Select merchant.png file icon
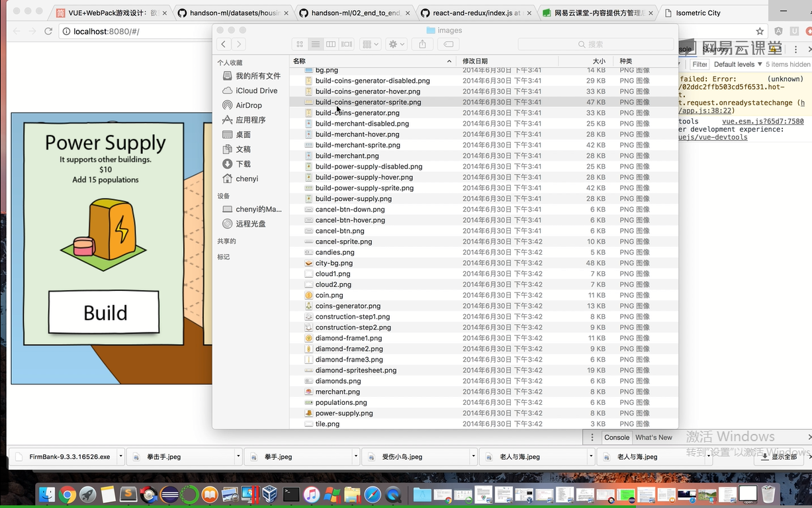The height and width of the screenshot is (508, 812). tap(309, 392)
